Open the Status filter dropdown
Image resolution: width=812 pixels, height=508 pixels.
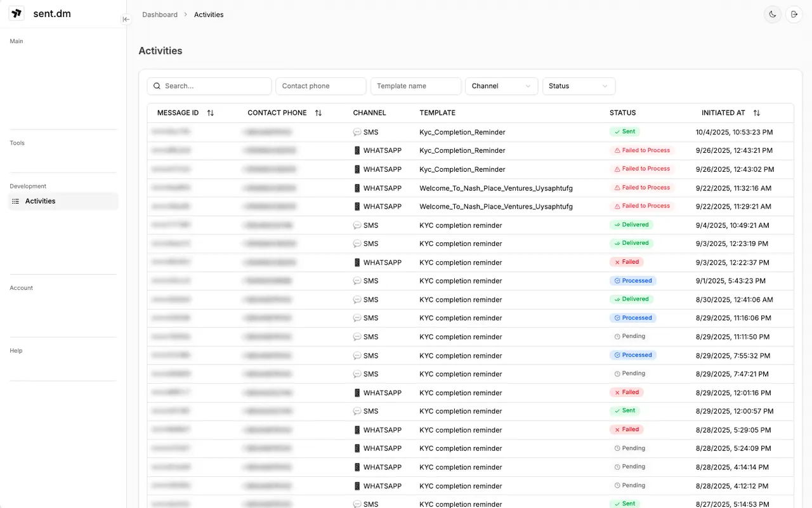point(579,86)
